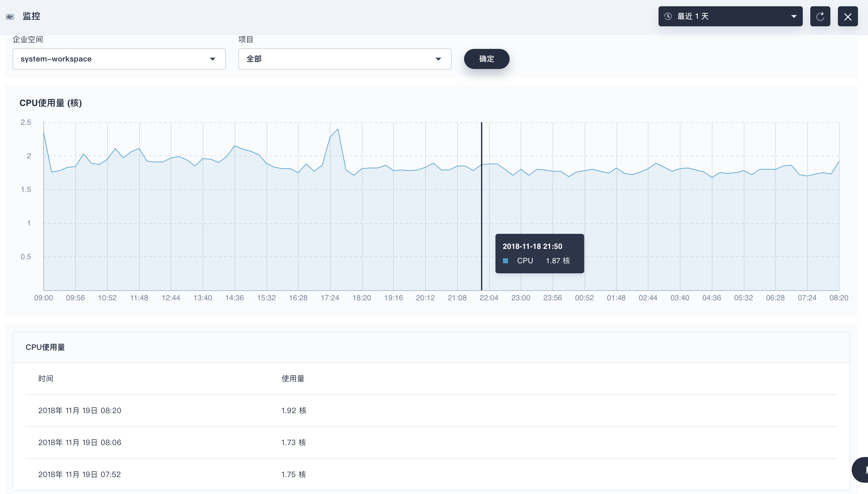Click the 使用量 column header

click(x=293, y=379)
